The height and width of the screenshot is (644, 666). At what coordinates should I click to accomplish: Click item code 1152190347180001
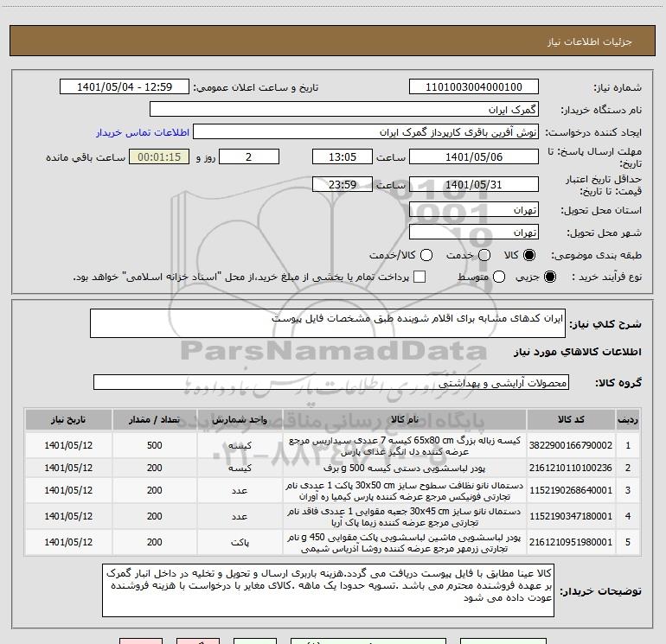(571, 516)
